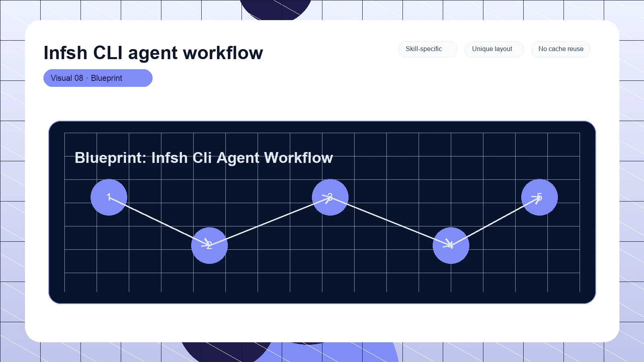The image size is (644, 362).
Task: Click the Blueprint: Infsh Cli Agent Workflow title
Action: click(204, 158)
